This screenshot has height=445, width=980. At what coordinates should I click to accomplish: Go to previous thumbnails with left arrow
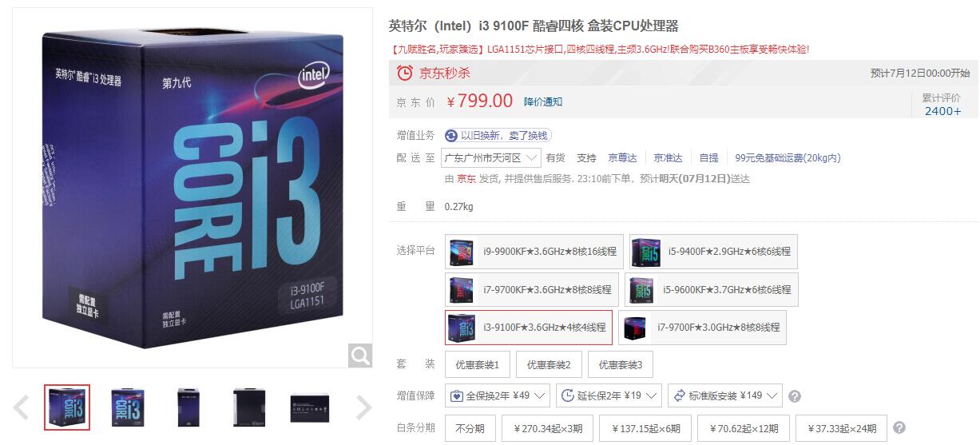pos(22,407)
